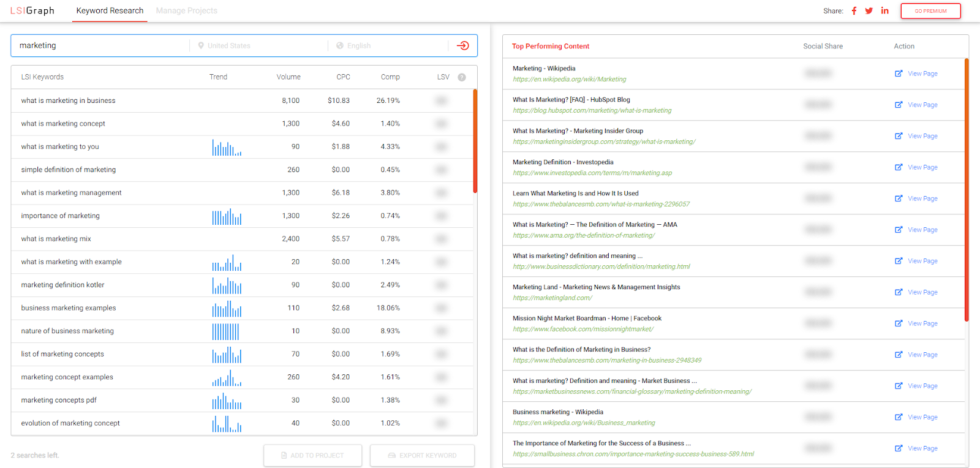
Task: Click the marketing keyword search field
Action: (x=100, y=46)
